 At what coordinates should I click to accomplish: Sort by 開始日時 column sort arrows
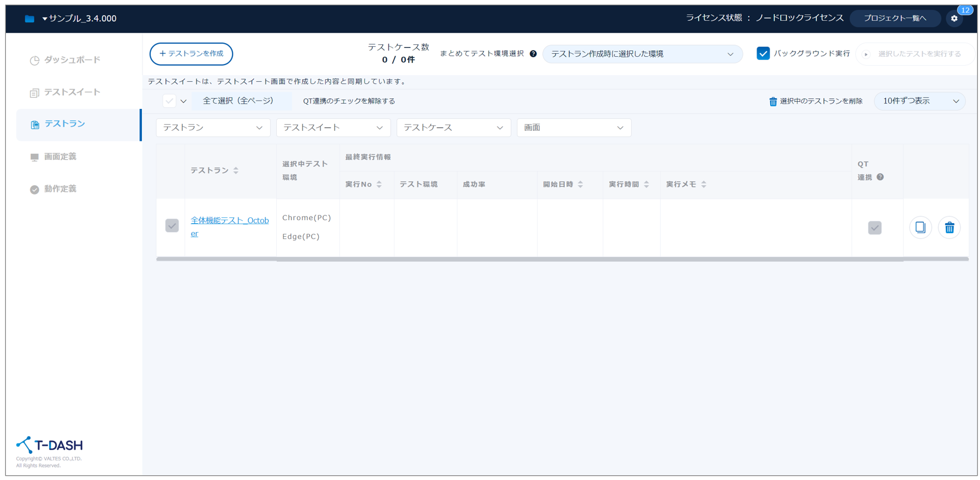point(580,185)
